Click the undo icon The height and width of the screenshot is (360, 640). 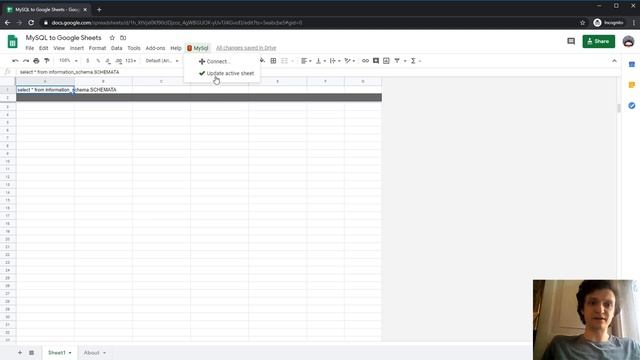(x=15, y=61)
